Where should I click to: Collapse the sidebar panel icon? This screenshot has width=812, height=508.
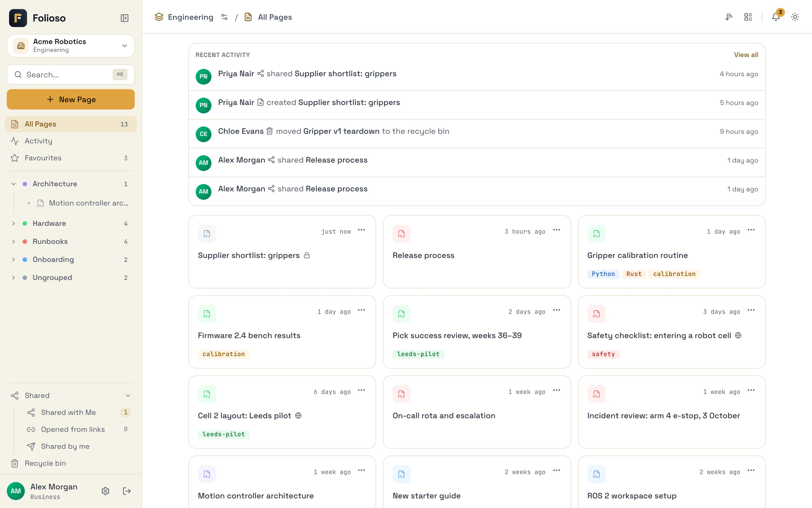tap(125, 18)
